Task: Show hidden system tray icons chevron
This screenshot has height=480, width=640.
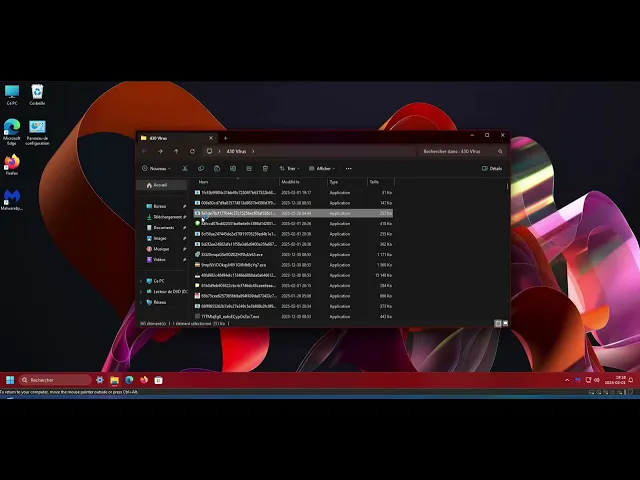Action: (567, 380)
